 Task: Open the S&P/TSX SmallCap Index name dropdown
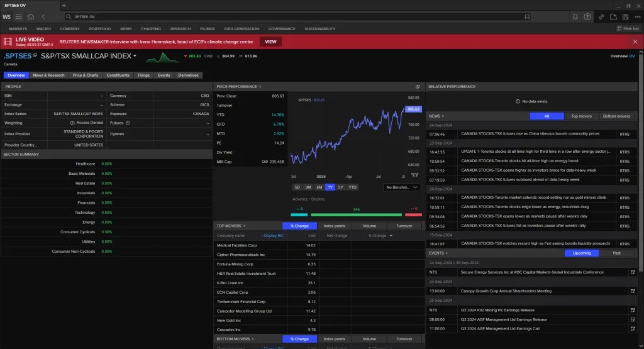pyautogui.click(x=135, y=56)
